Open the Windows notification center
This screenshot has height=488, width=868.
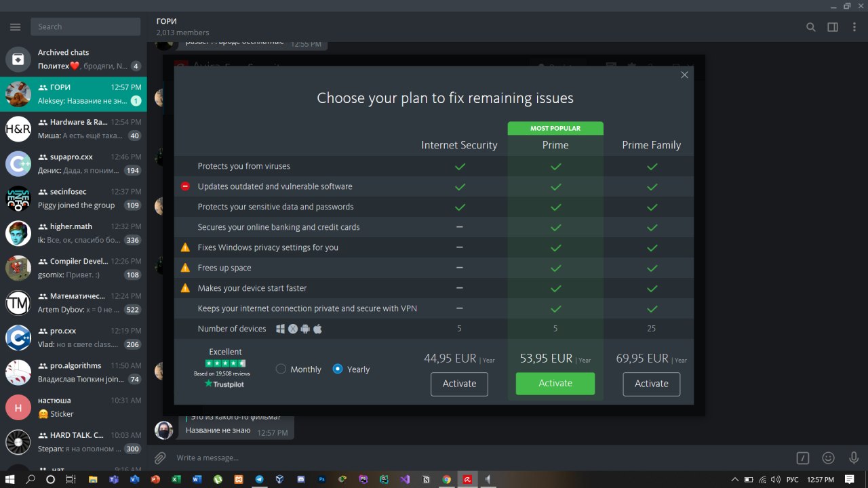tap(850, 479)
